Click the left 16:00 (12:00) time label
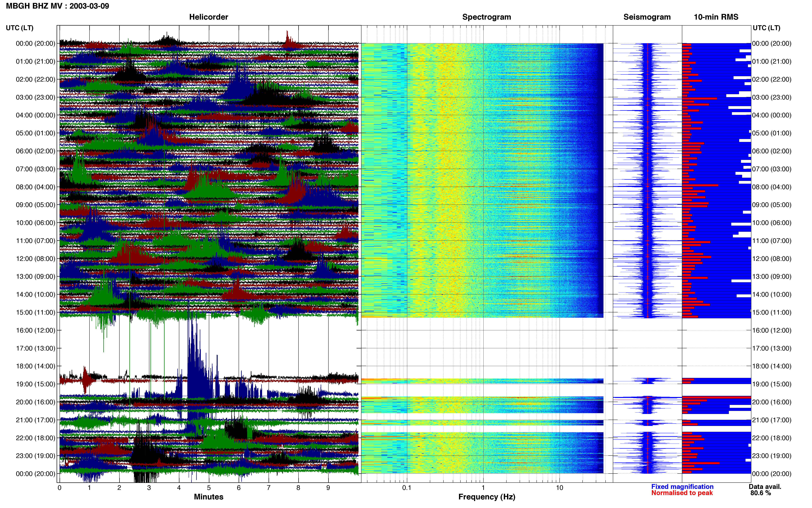The width and height of the screenshot is (812, 508). 36,331
